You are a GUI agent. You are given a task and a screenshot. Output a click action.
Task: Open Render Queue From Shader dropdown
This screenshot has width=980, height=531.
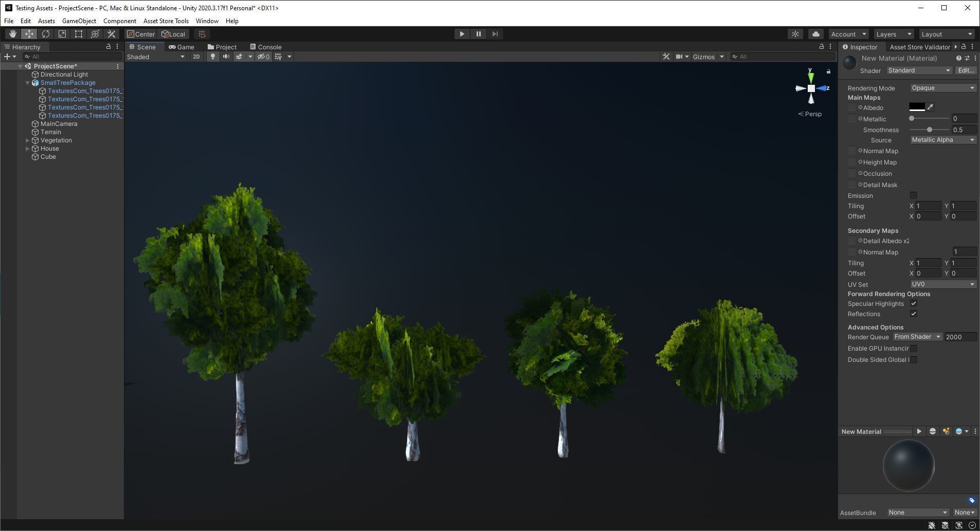point(917,337)
